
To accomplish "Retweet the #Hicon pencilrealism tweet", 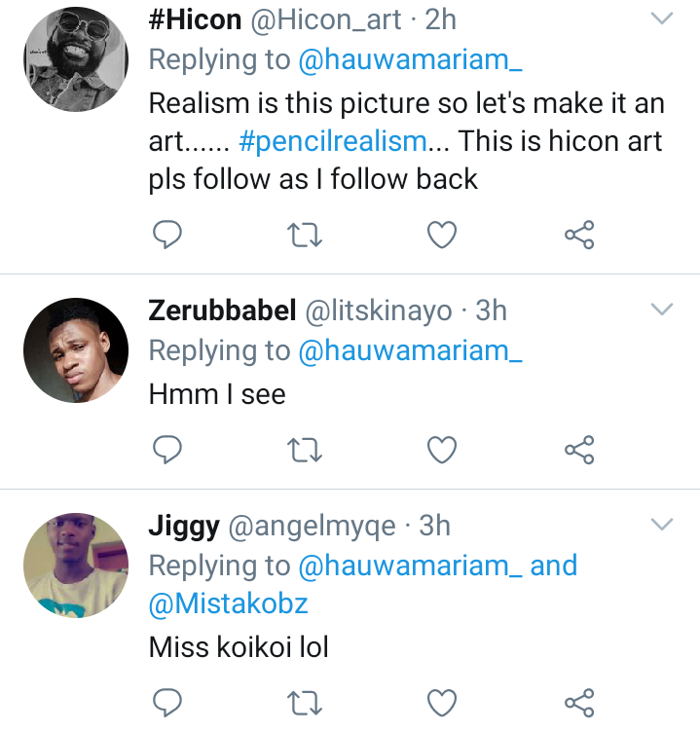I will pyautogui.click(x=306, y=235).
